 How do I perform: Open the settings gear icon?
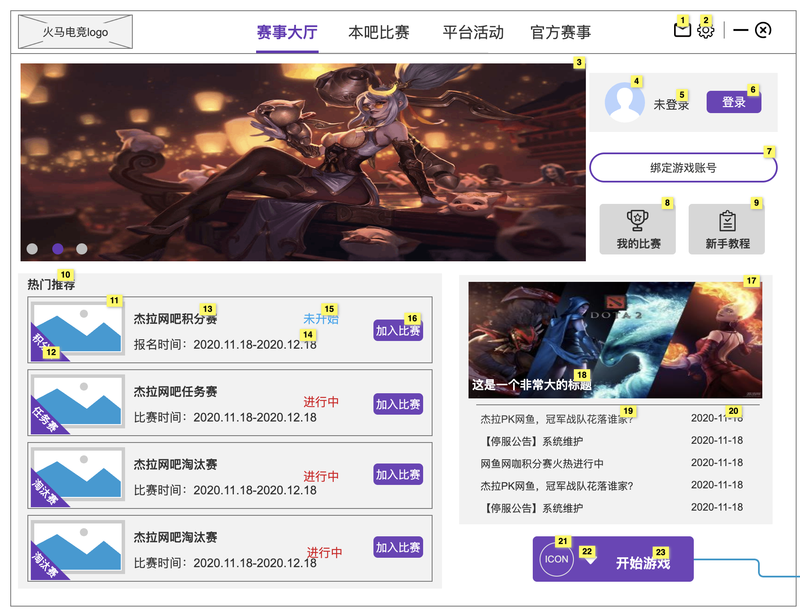click(x=706, y=31)
